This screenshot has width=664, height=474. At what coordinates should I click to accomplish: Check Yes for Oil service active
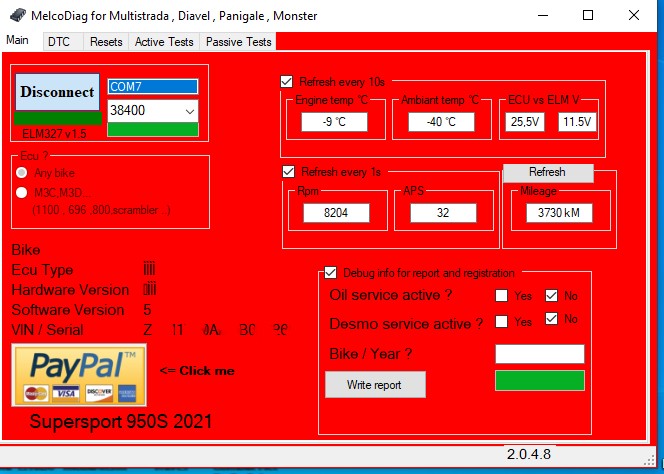pos(502,296)
